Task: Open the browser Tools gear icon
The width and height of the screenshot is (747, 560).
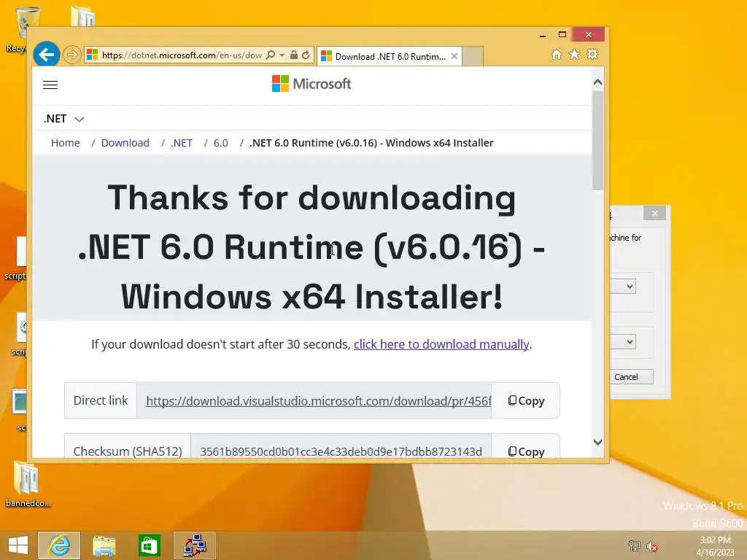Action: pos(592,54)
